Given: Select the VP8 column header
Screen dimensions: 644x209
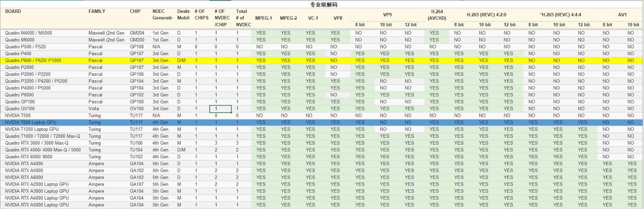Looking at the screenshot, I should coord(338,18).
